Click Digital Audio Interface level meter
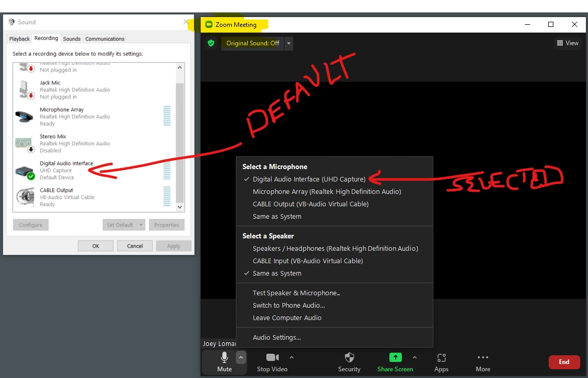This screenshot has height=378, width=588. pyautogui.click(x=167, y=170)
